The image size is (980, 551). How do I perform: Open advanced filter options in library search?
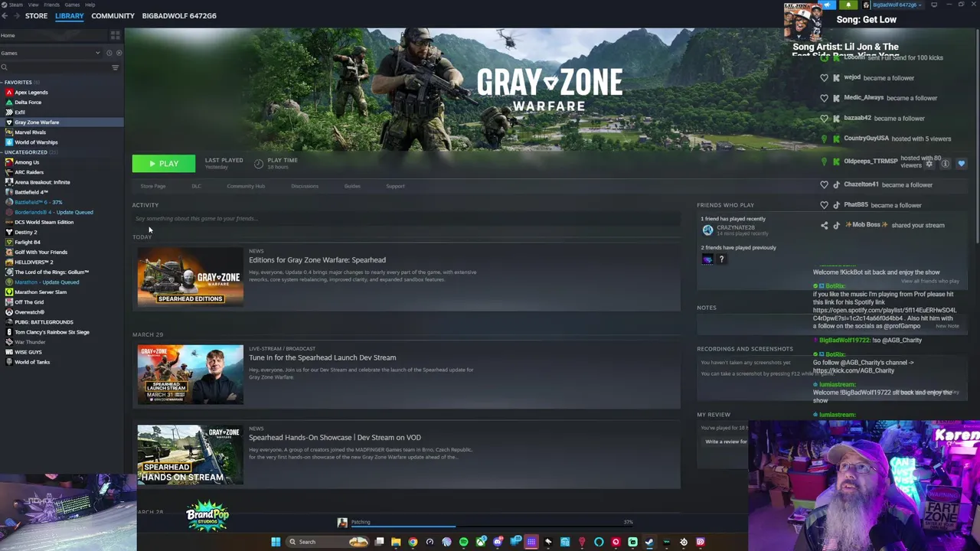pos(115,67)
